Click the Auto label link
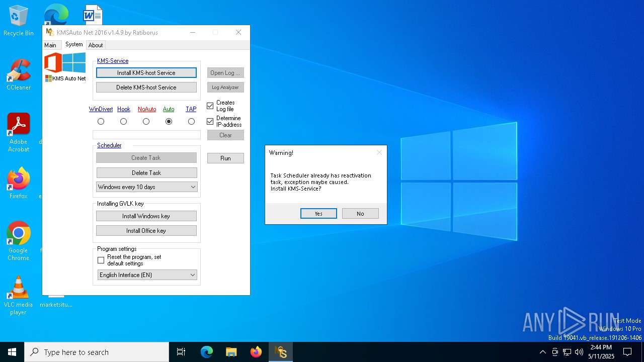Screen dimensions: 644x362 click(169, 109)
